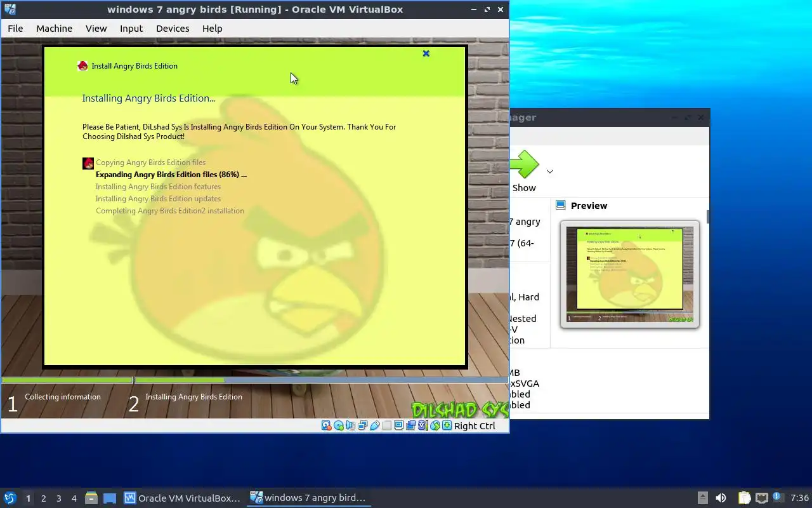Click the removable media eject tray icon

pos(702,498)
